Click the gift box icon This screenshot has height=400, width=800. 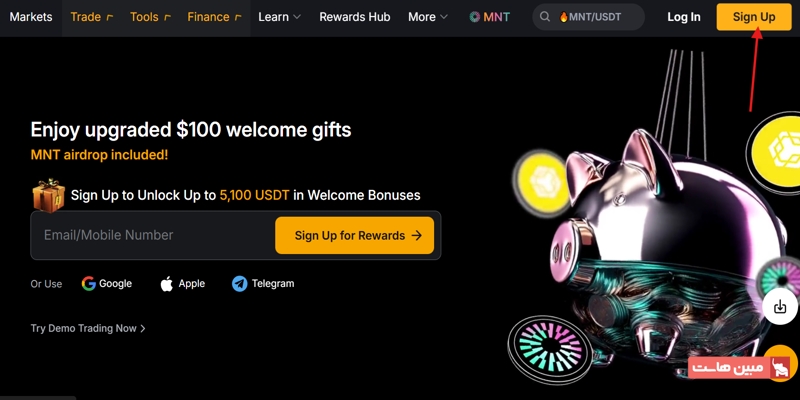49,195
